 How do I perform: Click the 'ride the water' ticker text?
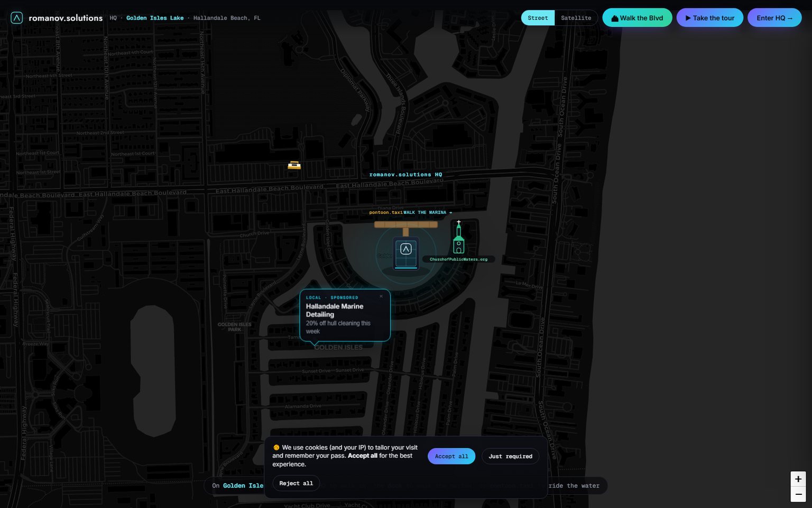[x=574, y=486]
